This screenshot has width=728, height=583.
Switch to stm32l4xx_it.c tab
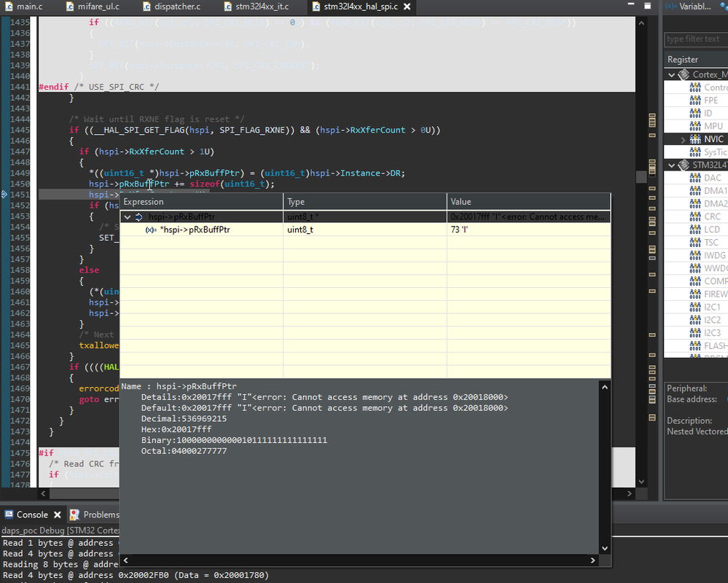tap(256, 7)
